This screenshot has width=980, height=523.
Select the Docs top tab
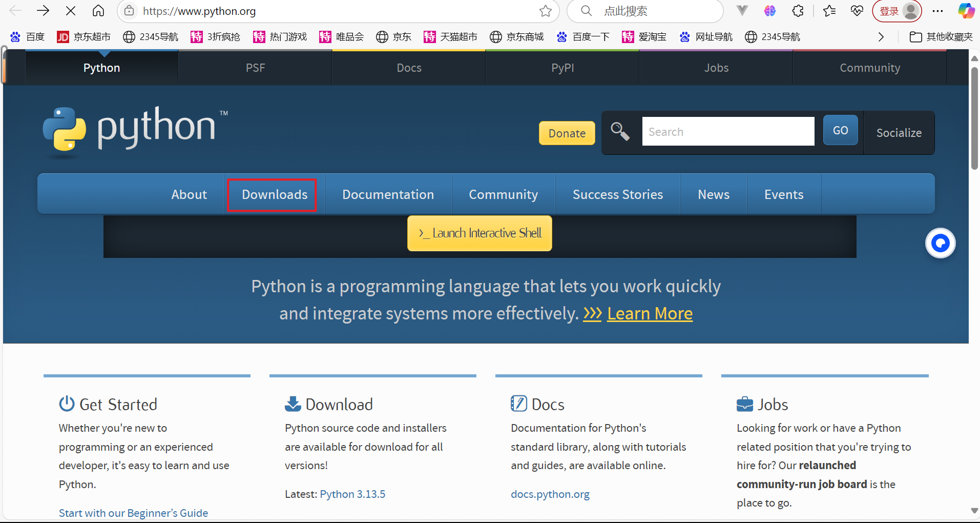point(409,68)
